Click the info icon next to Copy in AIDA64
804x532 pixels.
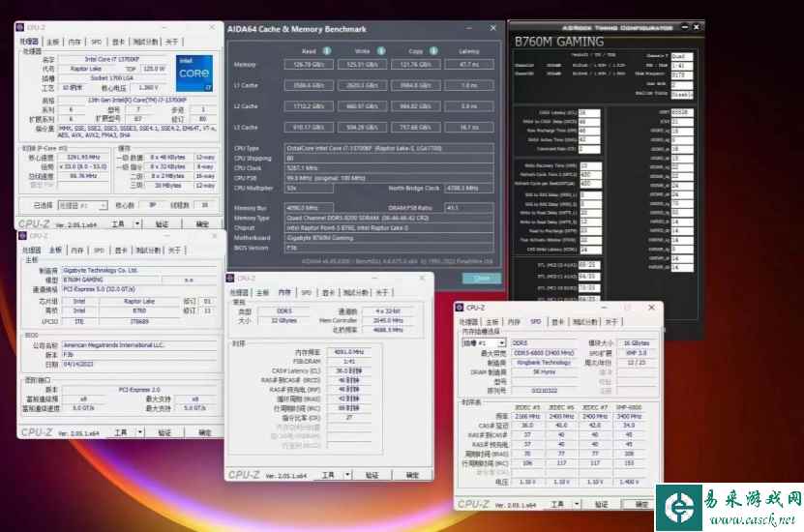[x=433, y=50]
